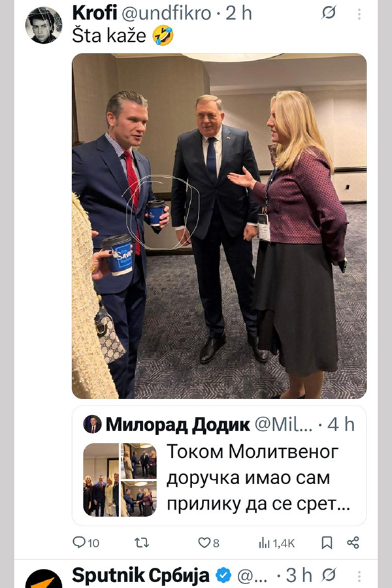This screenshot has width=392, height=588.
Task: Tap Sputnik Србија verified badge
Action: coord(223,575)
